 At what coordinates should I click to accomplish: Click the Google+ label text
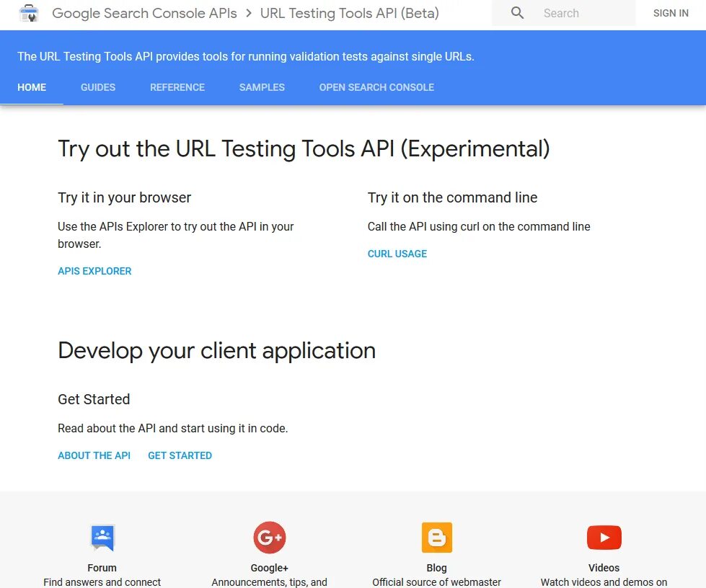pyautogui.click(x=269, y=568)
